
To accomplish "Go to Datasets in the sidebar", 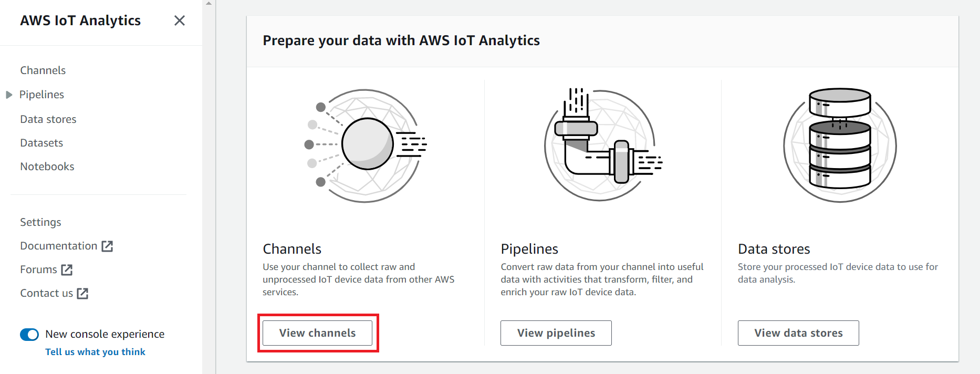I will click(x=41, y=143).
